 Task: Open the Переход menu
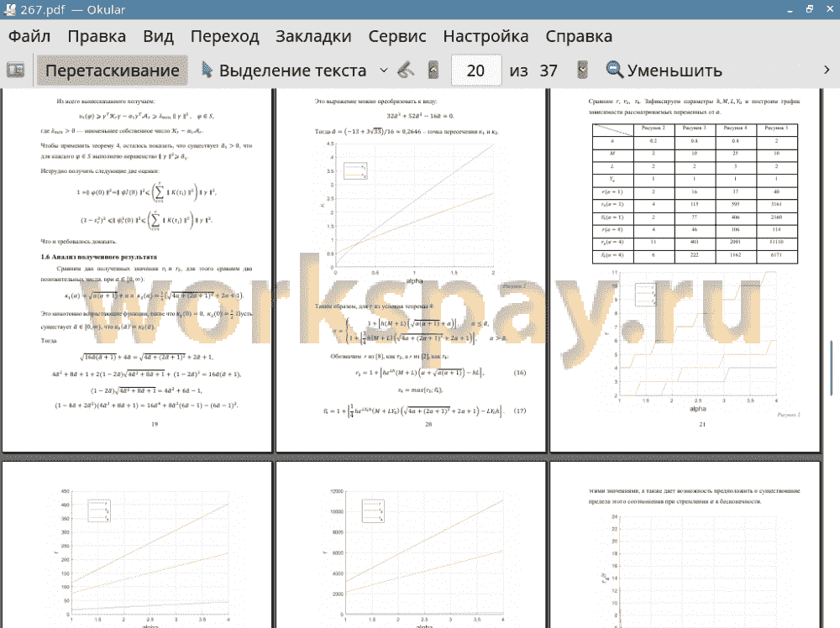[224, 36]
